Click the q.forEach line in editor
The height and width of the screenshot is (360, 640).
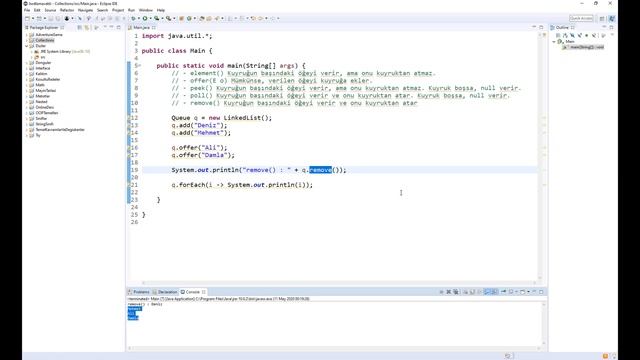pos(242,185)
